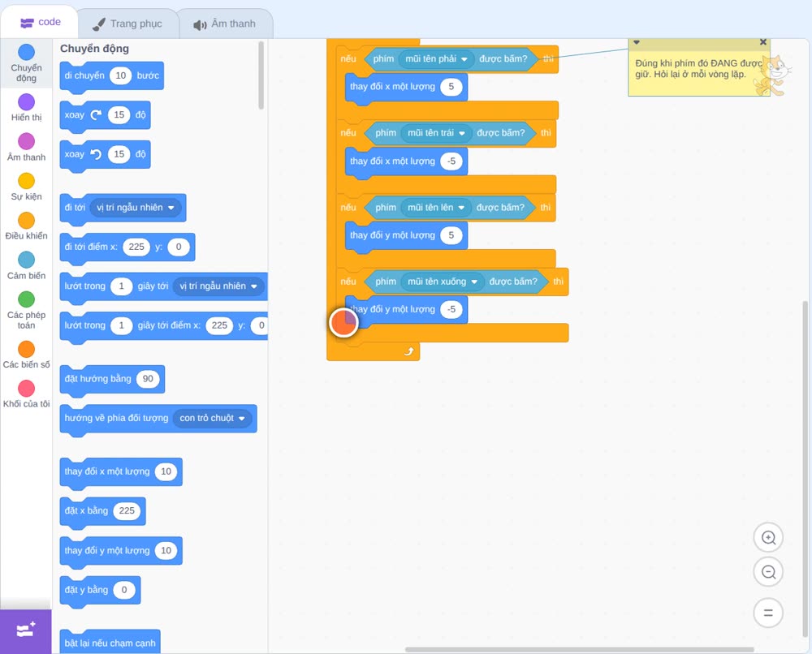This screenshot has width=812, height=654.
Task: Switch to the Âm thanh tab
Action: (225, 24)
